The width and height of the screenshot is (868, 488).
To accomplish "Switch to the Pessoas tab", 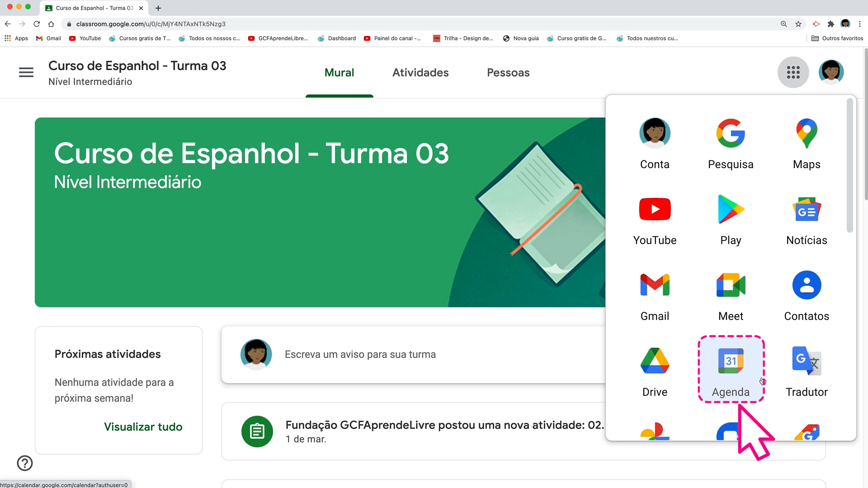I will click(x=508, y=73).
